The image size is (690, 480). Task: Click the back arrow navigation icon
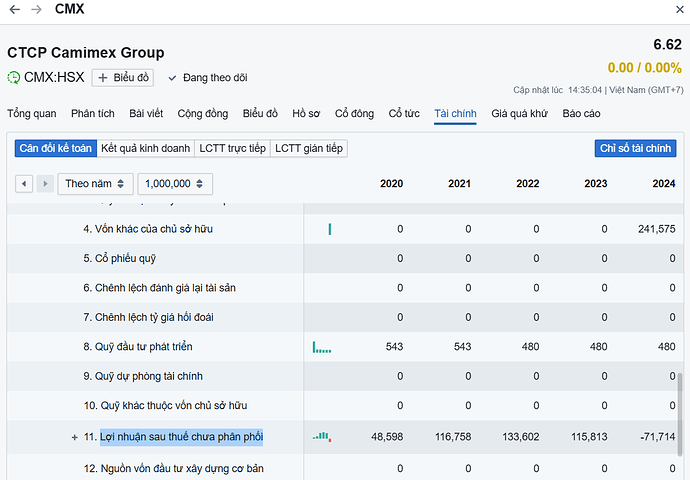click(x=15, y=9)
